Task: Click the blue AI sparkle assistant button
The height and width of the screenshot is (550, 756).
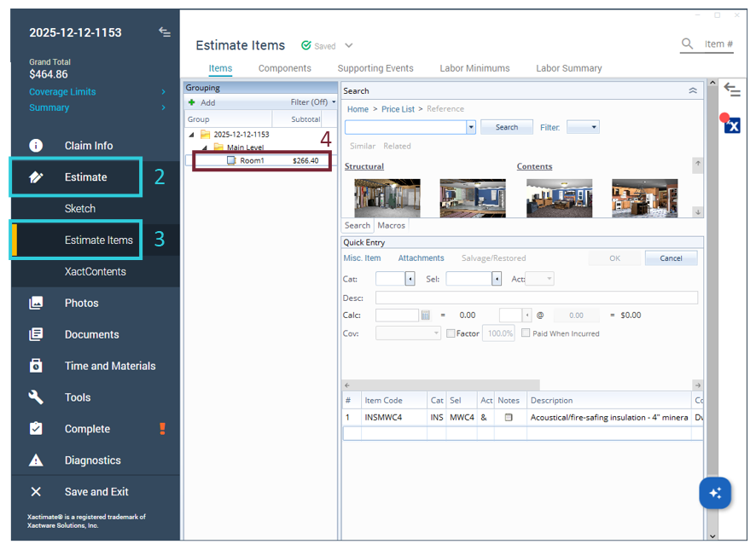Action: (715, 493)
